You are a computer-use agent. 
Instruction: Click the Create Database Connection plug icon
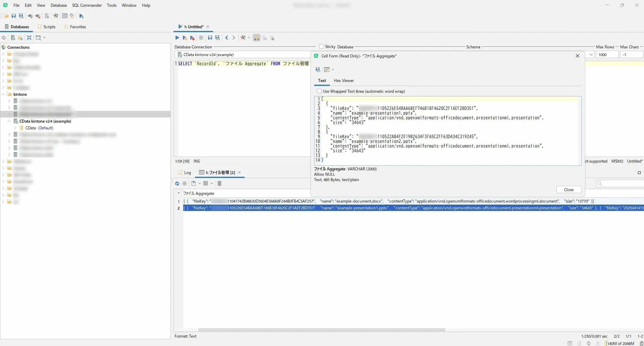30,16
